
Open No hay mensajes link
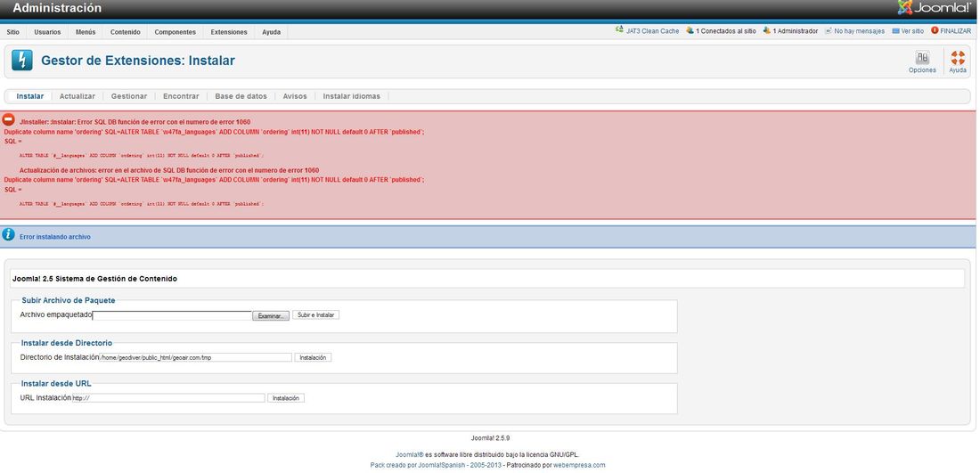click(x=860, y=31)
